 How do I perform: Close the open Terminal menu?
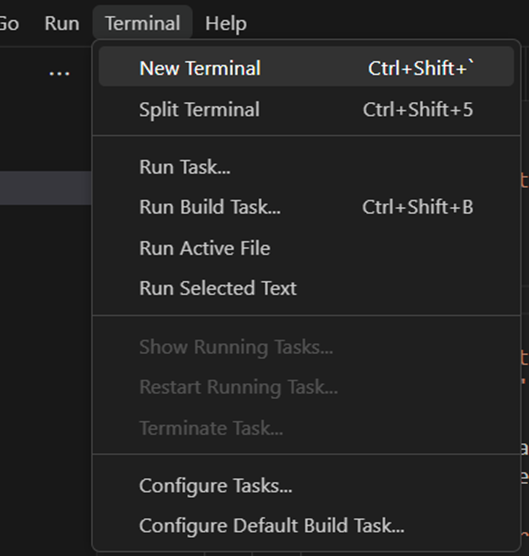click(x=143, y=23)
